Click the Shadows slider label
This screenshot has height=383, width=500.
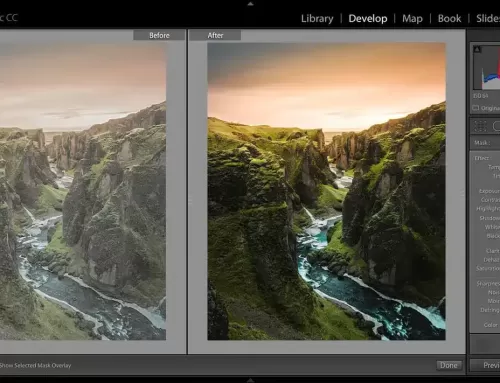click(x=489, y=218)
